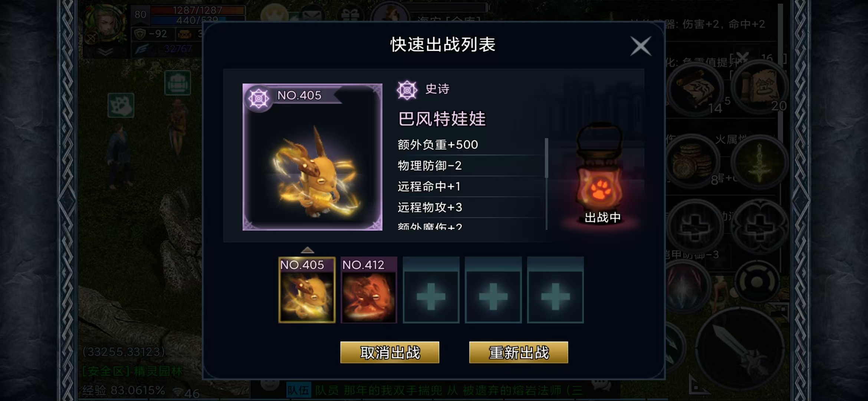Open the green backpack icon

coord(178,83)
